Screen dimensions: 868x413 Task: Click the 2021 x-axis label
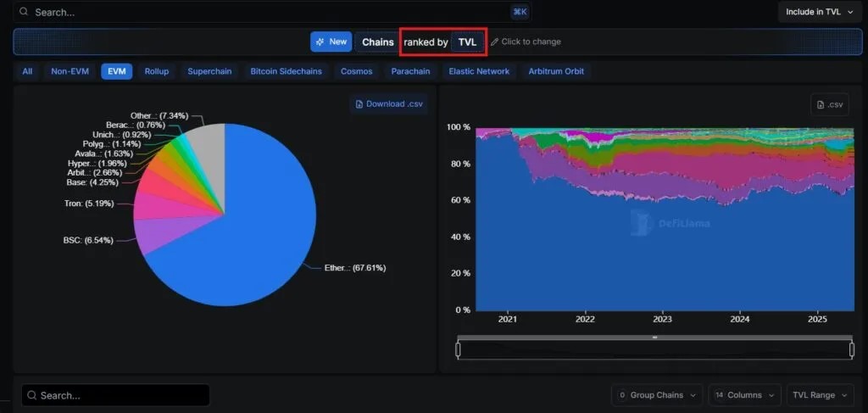point(507,320)
